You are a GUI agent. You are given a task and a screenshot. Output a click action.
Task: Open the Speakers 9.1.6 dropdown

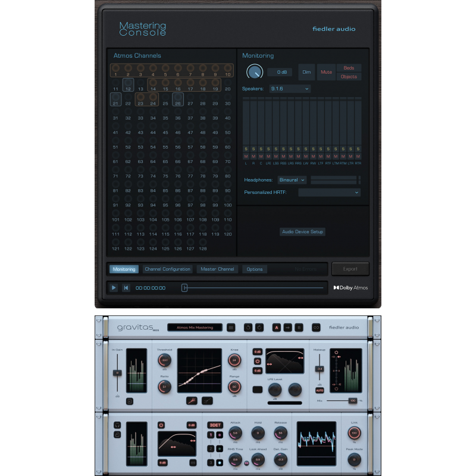click(290, 89)
